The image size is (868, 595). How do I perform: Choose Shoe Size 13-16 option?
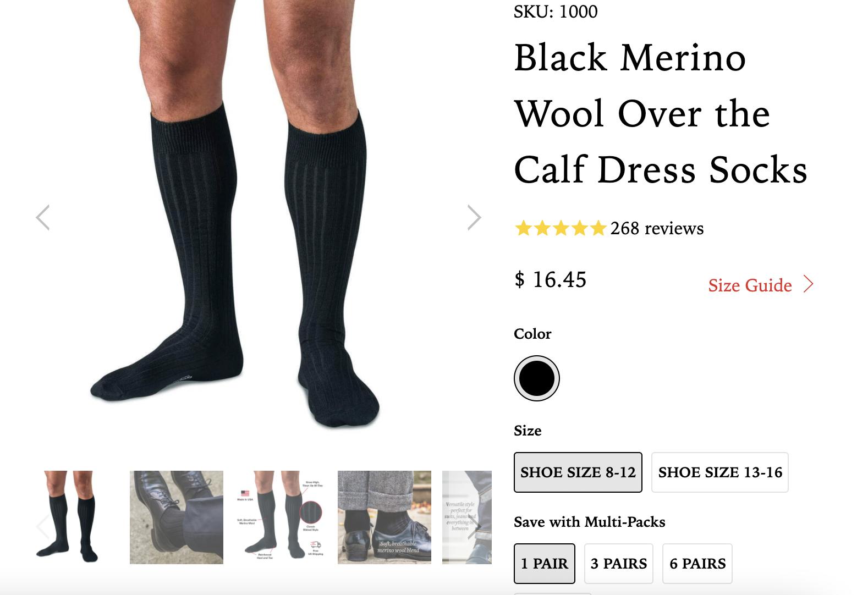click(719, 472)
